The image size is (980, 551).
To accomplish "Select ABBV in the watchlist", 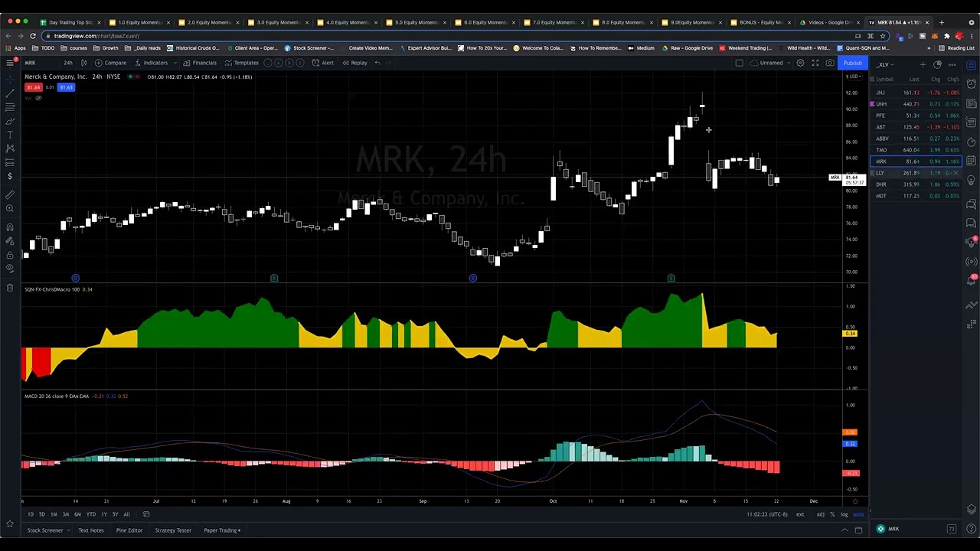I will tap(917, 139).
